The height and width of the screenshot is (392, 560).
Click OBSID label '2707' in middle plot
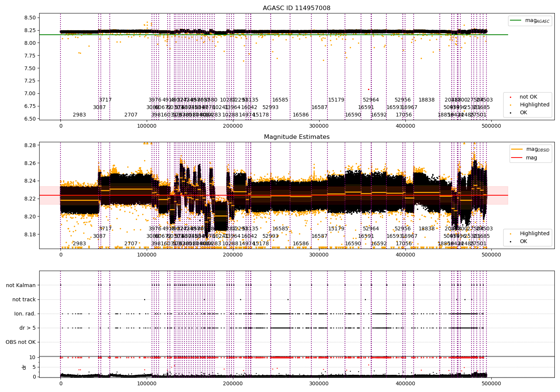(x=131, y=244)
